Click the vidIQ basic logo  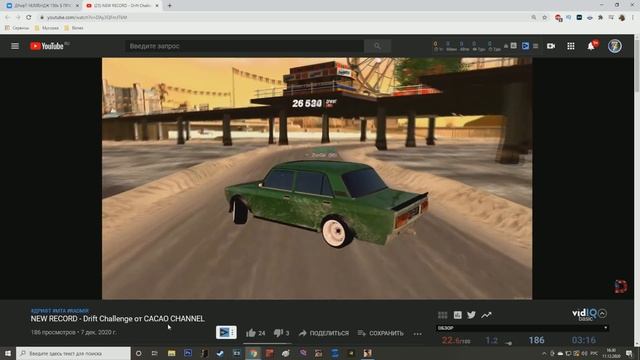[x=584, y=314]
